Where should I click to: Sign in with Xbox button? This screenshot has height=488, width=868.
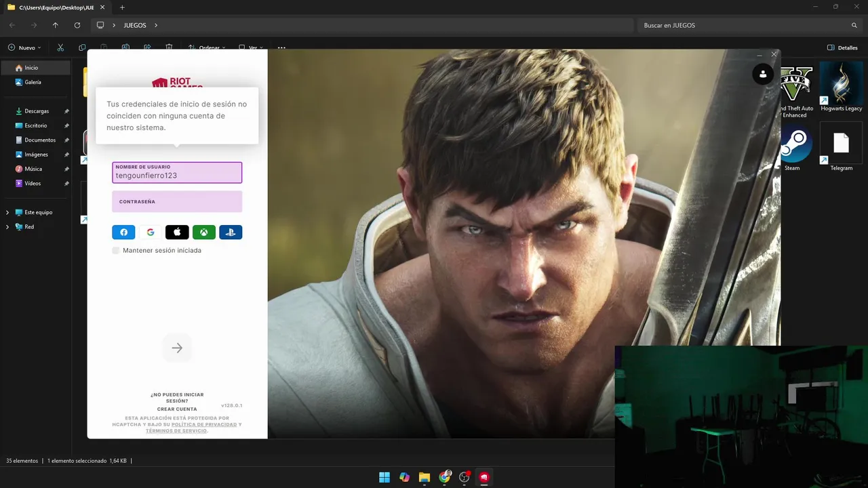(203, 232)
